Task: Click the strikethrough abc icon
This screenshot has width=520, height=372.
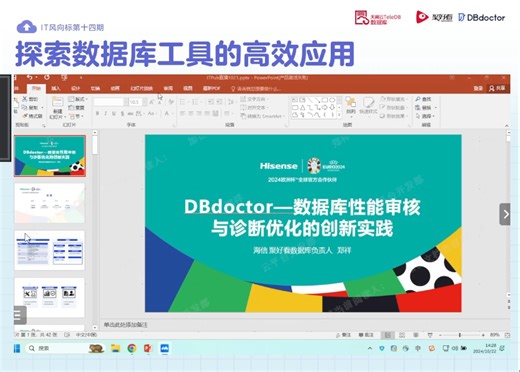Action: point(130,114)
